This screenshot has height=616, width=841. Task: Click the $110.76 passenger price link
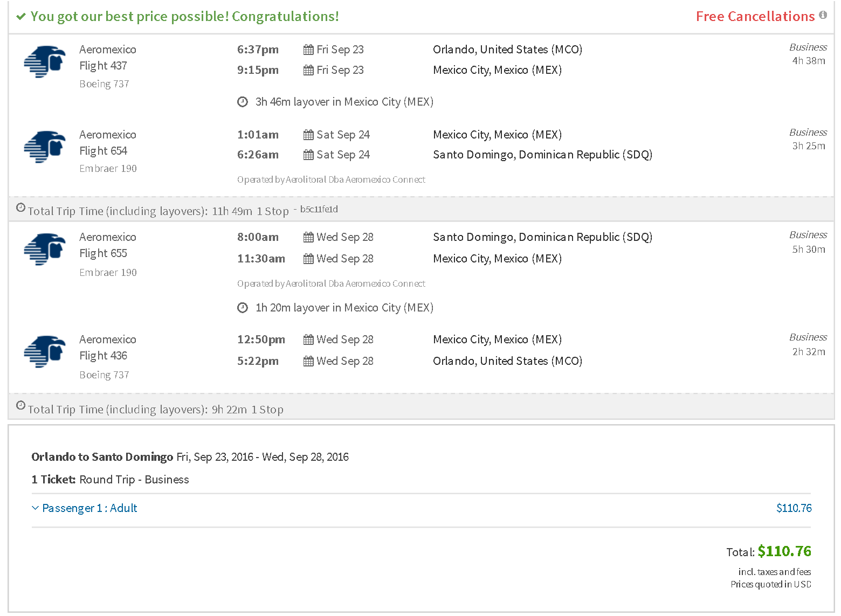coord(794,508)
